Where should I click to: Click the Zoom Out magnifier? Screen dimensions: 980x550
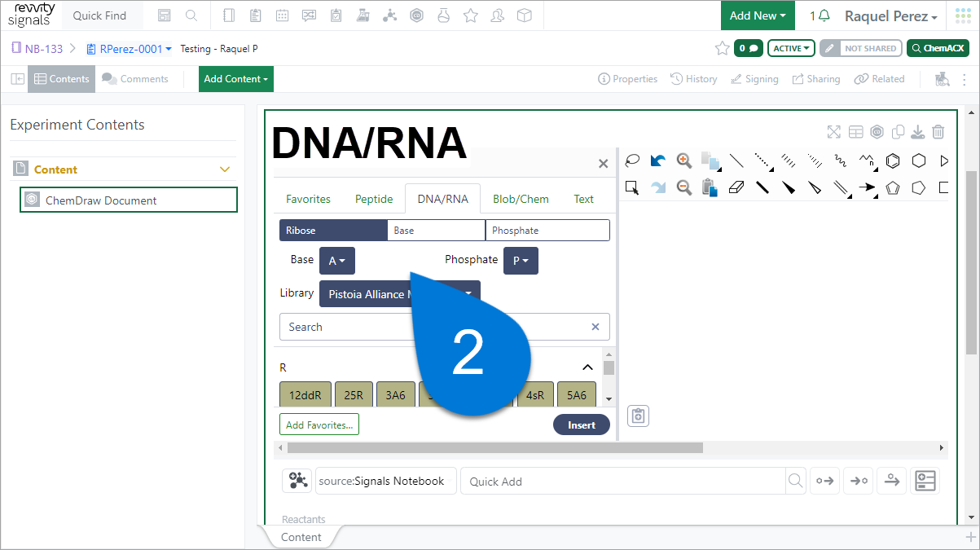684,187
